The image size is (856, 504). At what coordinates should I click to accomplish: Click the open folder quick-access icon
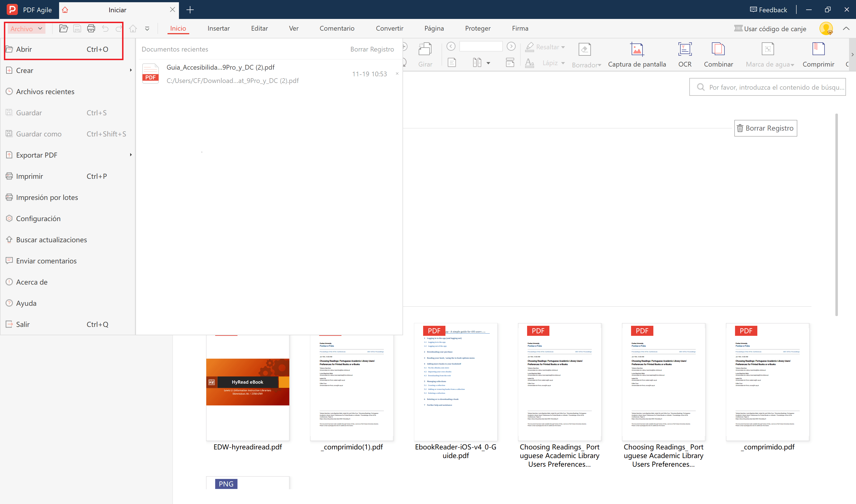click(x=63, y=28)
